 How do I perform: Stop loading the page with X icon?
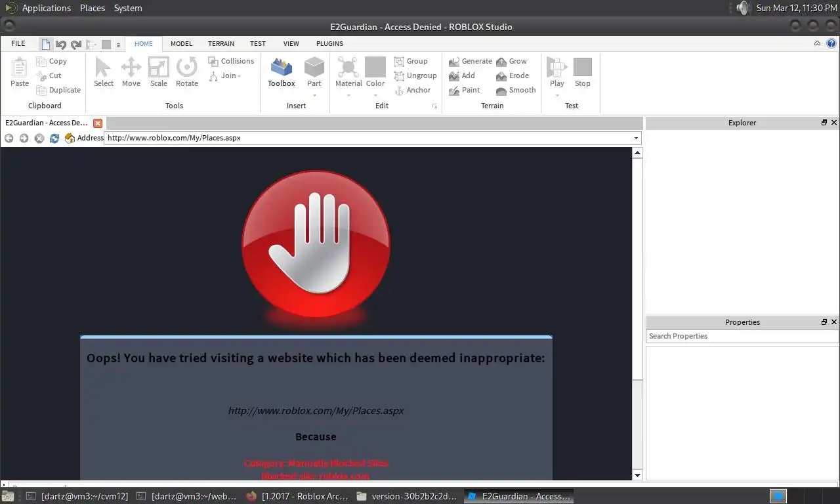click(39, 138)
